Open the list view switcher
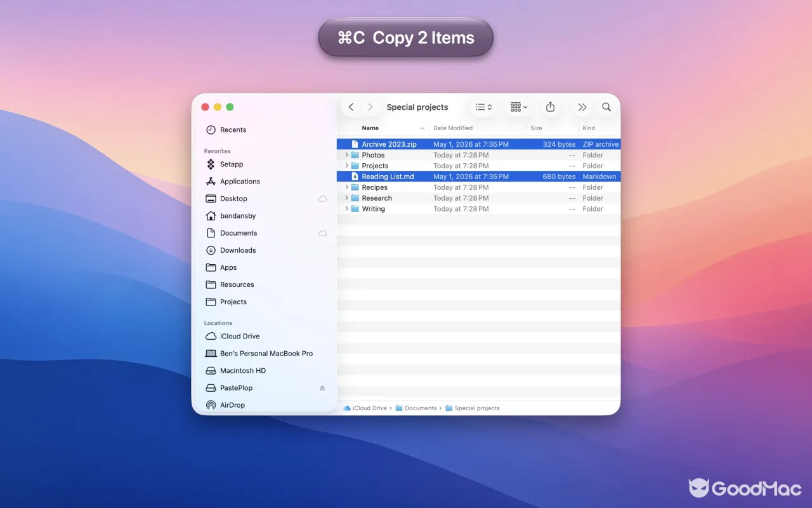812x508 pixels. pos(483,107)
